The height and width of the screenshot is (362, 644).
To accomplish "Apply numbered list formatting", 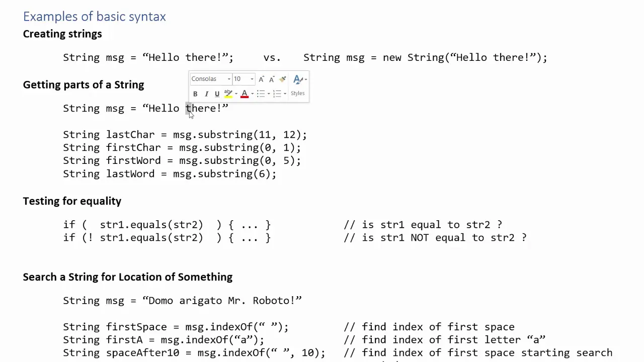I will 277,94.
